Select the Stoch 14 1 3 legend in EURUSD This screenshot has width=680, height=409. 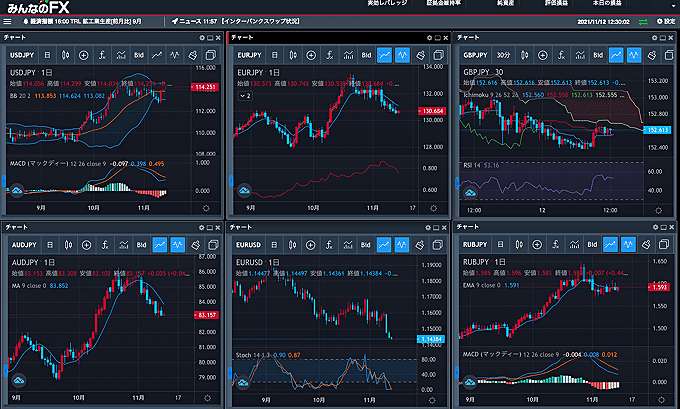[253, 355]
